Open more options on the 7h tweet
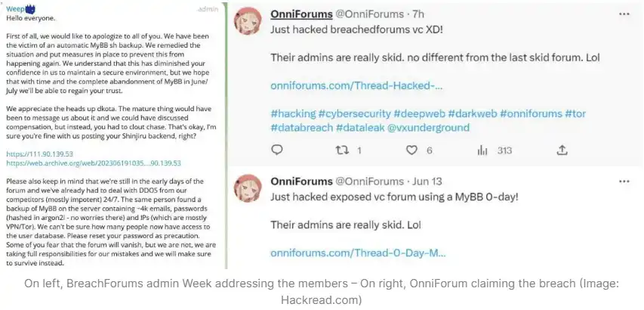 624,14
